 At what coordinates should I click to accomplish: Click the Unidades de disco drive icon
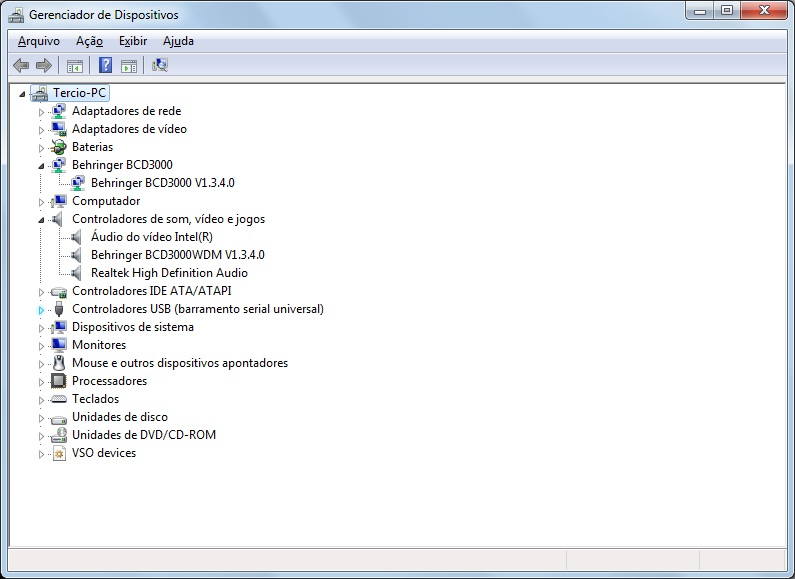click(x=59, y=418)
